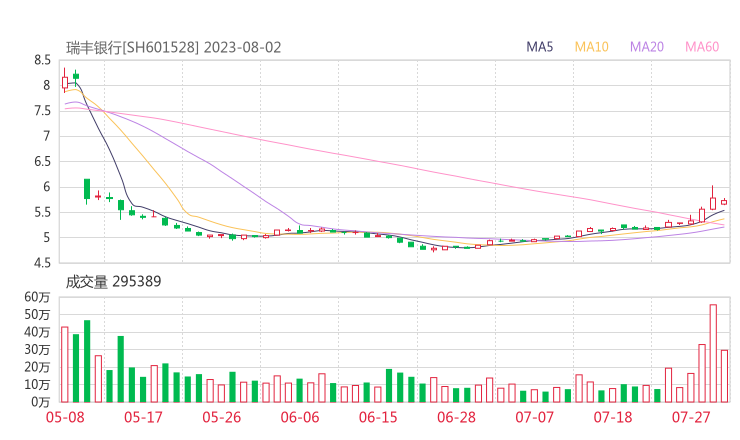Click the 06-15 date axis label

[378, 417]
